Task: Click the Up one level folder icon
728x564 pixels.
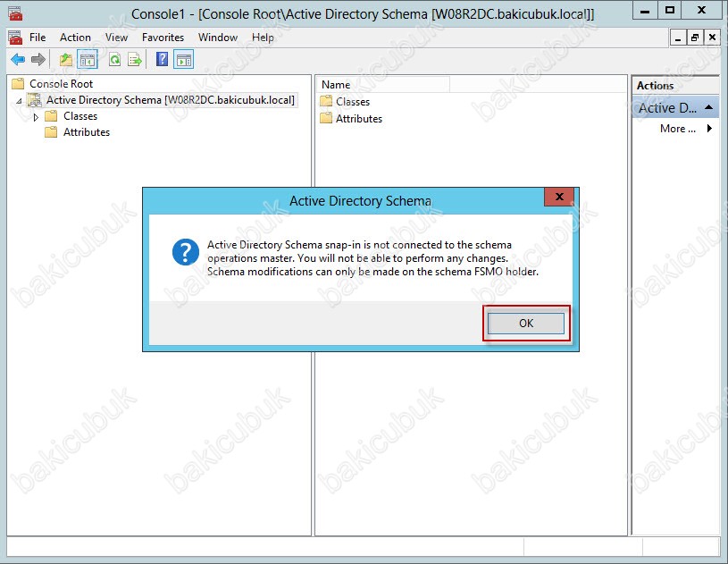Action: 66,60
